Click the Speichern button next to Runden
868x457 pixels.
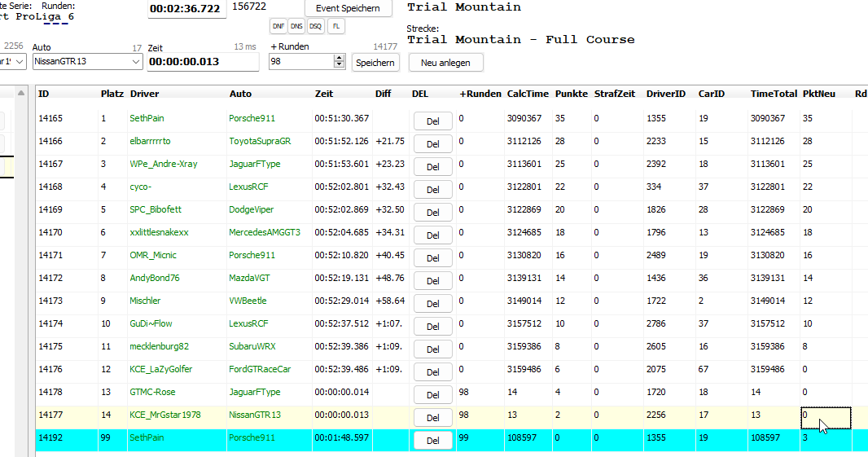pos(375,63)
